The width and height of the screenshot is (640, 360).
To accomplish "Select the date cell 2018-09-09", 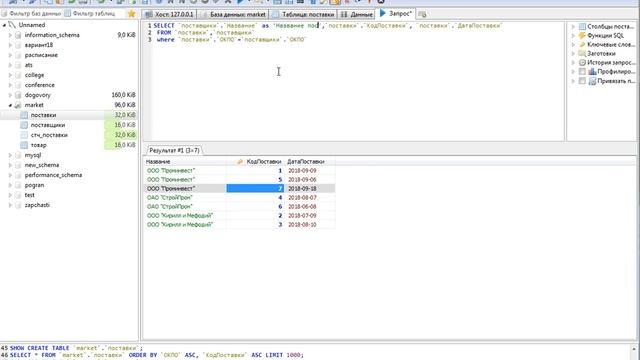I will coord(309,171).
